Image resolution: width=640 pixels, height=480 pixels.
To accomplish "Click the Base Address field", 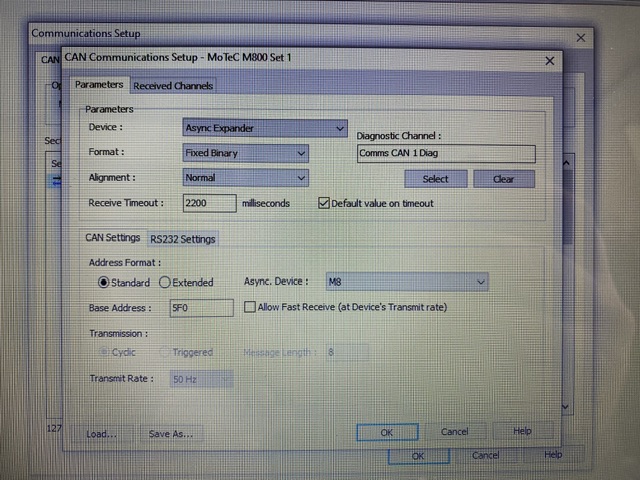I will click(x=202, y=308).
